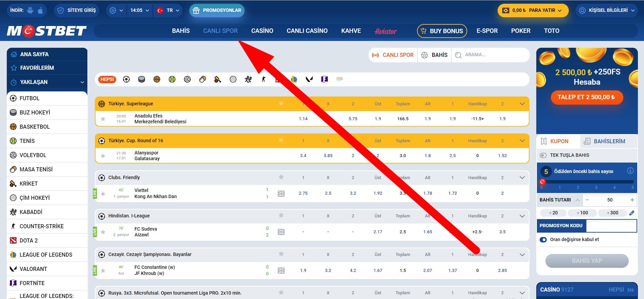Image resolution: width=644 pixels, height=299 pixels.
Task: Expand the YAKLAŞAN sidebar section
Action: pyautogui.click(x=47, y=82)
